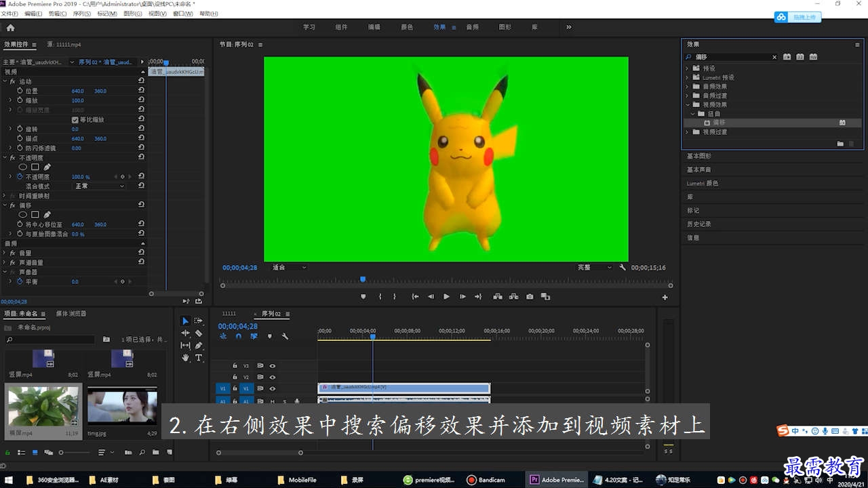Expand 时间重映射 group
Image resolution: width=868 pixels, height=488 pixels.
click(5, 196)
